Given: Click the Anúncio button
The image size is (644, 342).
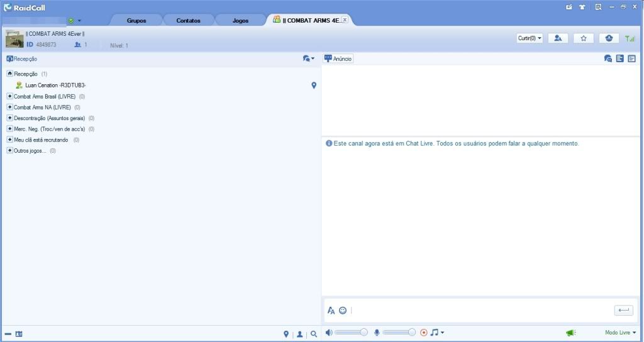Looking at the screenshot, I should point(338,58).
